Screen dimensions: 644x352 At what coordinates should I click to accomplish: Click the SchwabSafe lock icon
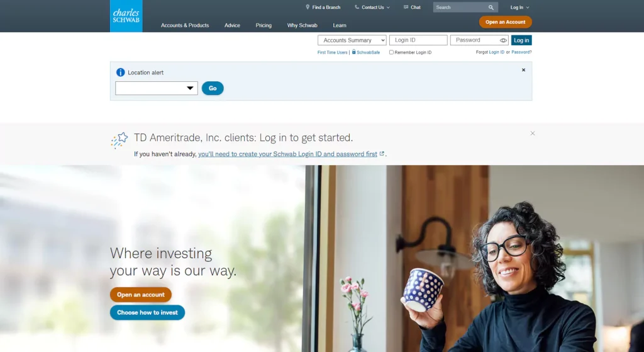353,52
